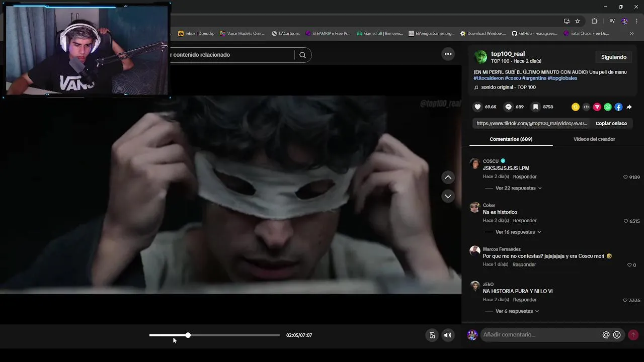Switch to Comentarios (689) tab
644x362 pixels.
(511, 139)
